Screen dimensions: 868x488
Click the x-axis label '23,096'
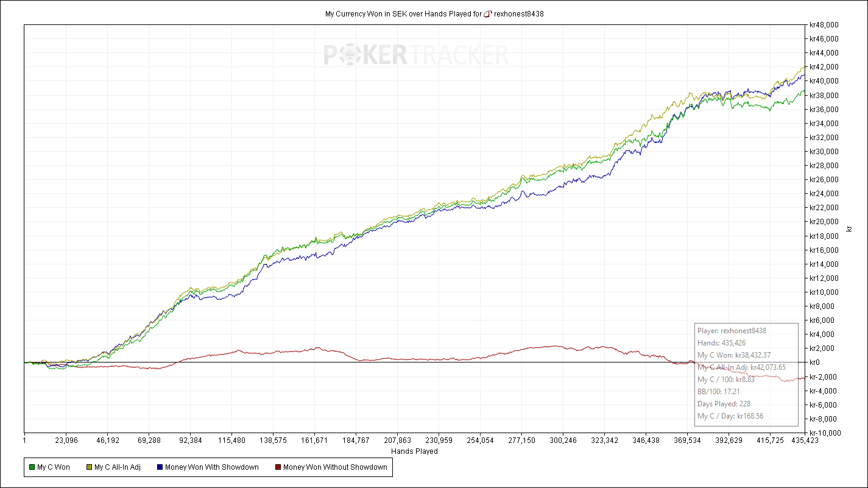(x=66, y=440)
